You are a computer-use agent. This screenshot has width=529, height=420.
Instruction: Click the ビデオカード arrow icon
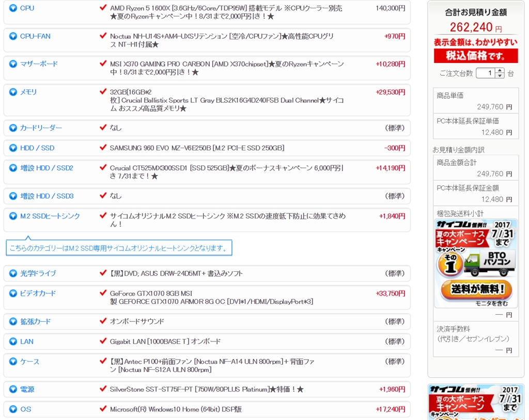(13, 293)
